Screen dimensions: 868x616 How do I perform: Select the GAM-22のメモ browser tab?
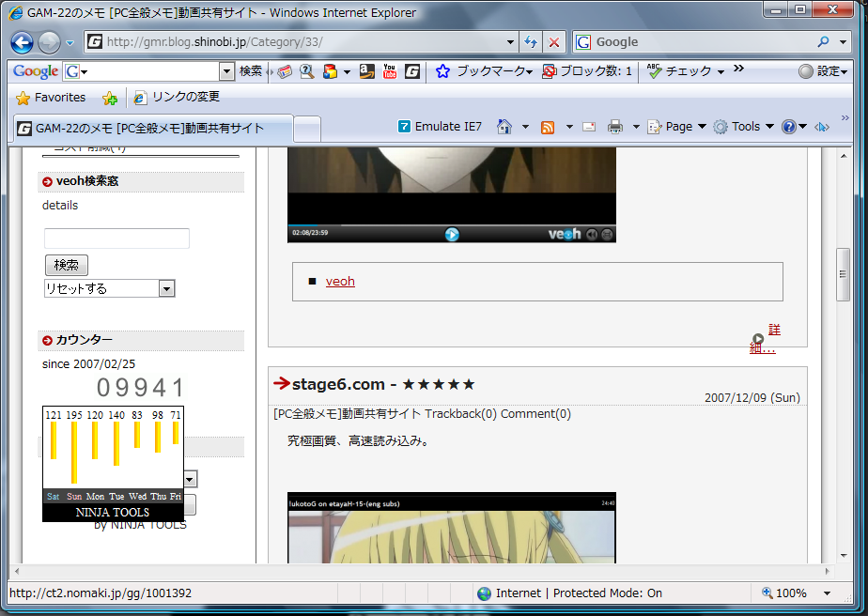point(152,129)
